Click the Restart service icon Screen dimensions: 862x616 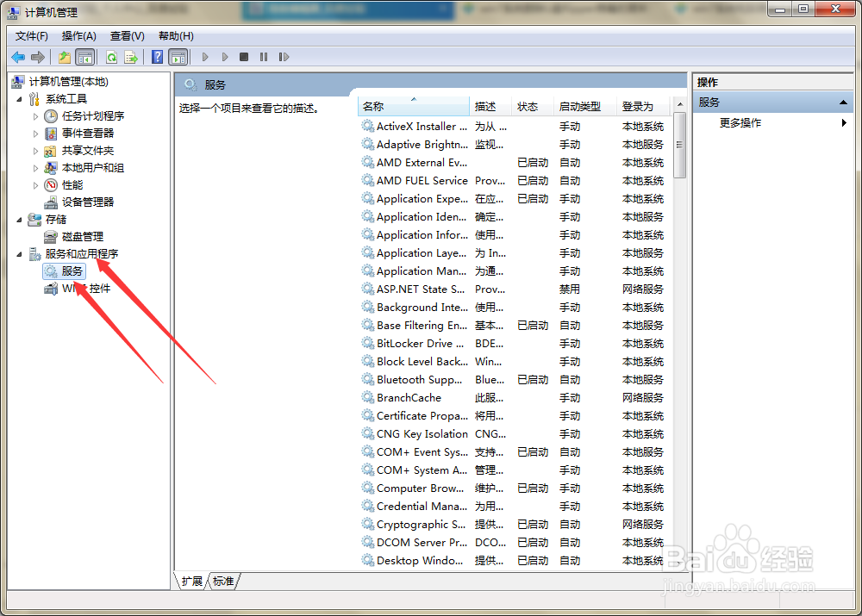(284, 57)
